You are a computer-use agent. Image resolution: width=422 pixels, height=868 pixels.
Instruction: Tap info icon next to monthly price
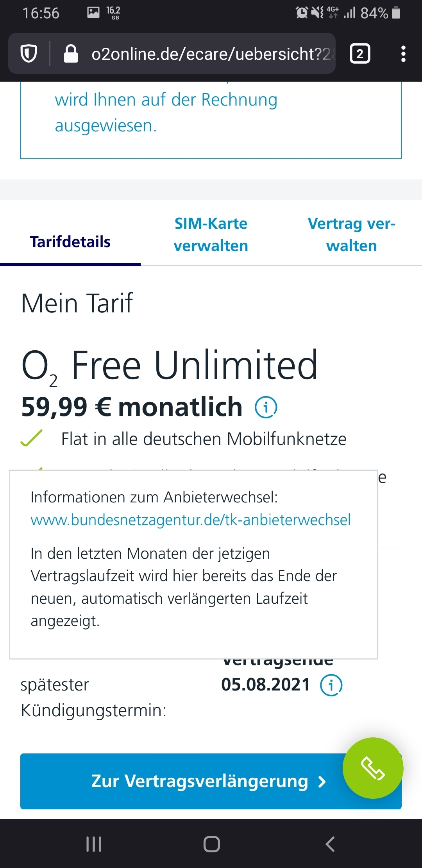266,407
